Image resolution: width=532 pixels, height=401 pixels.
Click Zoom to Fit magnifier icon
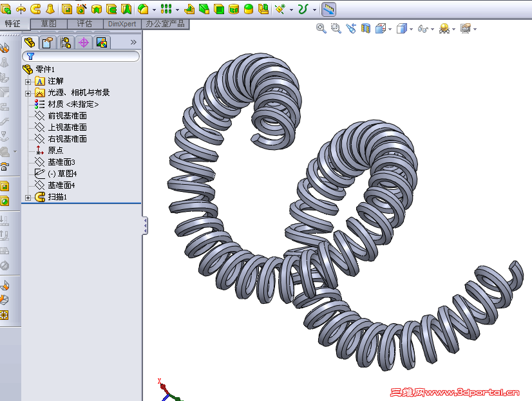pyautogui.click(x=321, y=29)
